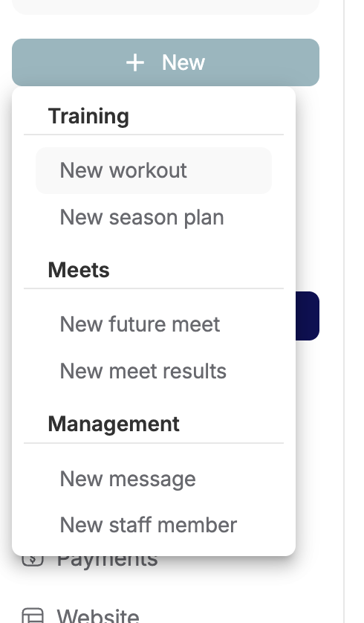Click the Management section header
The image size is (364, 623).
coord(114,424)
